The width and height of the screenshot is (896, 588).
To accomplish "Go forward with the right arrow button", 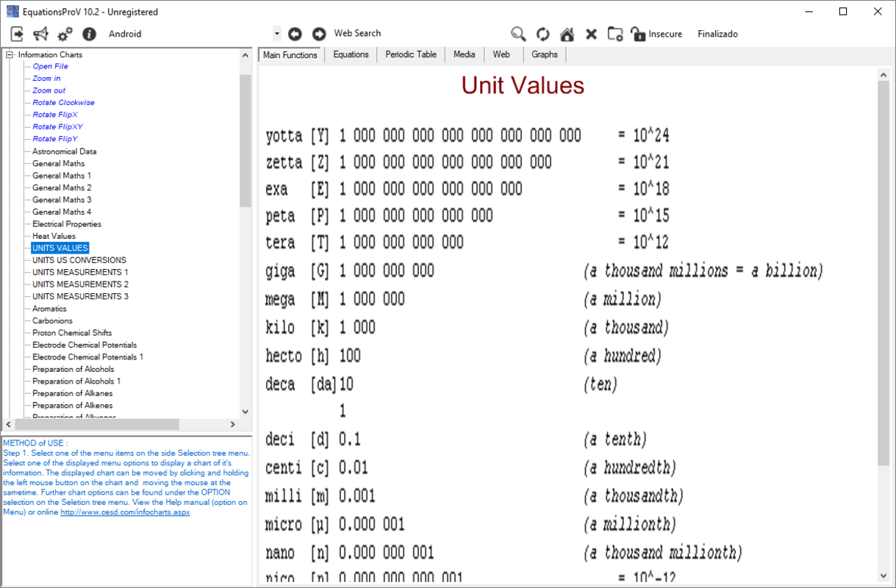I will coord(319,34).
